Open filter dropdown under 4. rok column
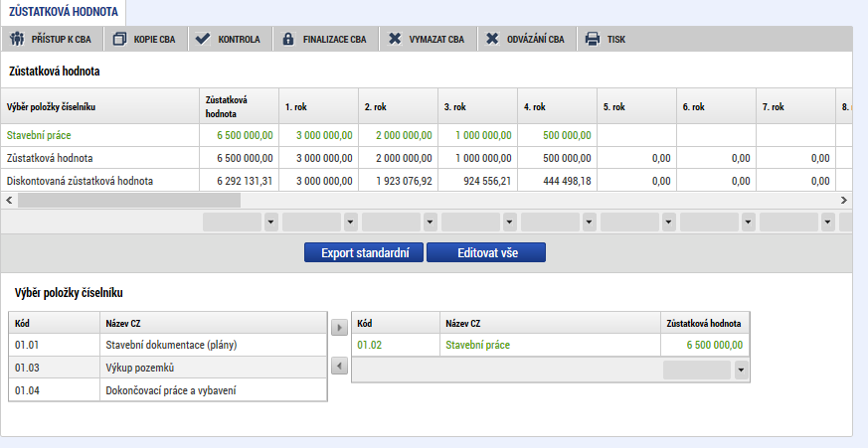Image resolution: width=868 pixels, height=448 pixels. click(x=589, y=223)
